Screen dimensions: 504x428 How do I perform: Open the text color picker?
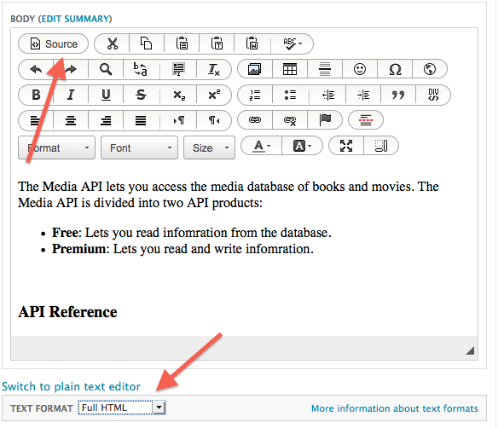point(261,146)
